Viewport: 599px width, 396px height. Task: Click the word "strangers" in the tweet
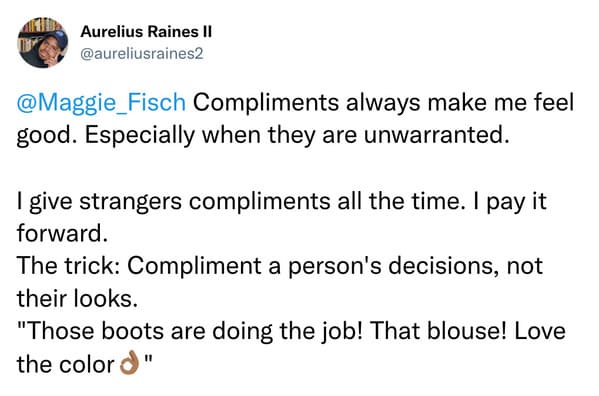pos(131,202)
